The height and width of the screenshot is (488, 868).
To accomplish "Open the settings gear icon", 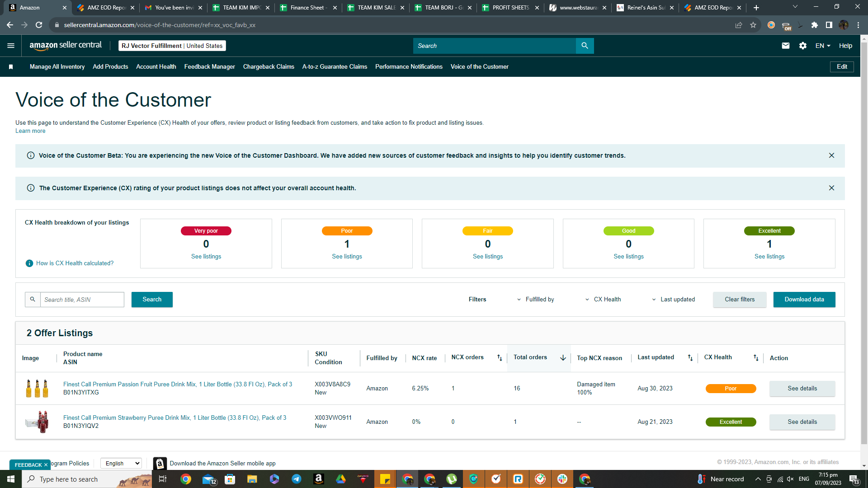I will click(x=803, y=46).
